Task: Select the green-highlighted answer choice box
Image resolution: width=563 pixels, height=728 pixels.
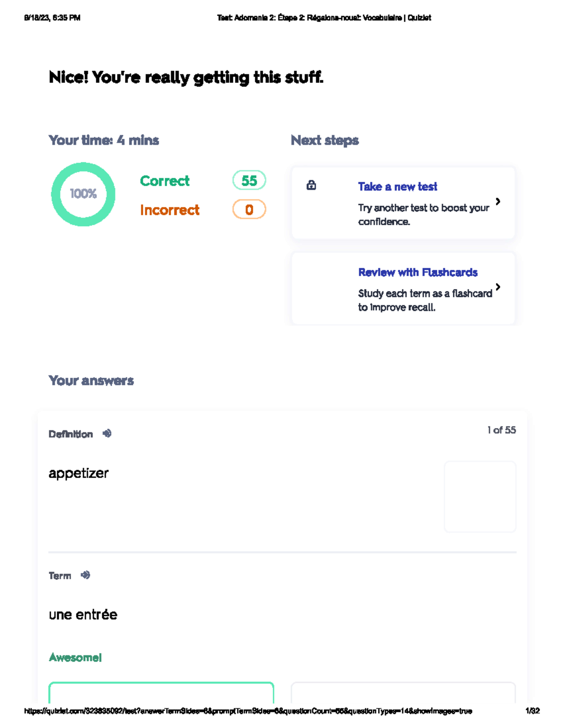Action: click(161, 692)
